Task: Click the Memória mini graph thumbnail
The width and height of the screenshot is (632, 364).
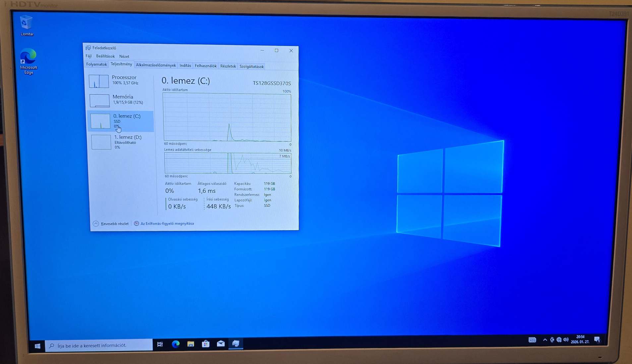Action: click(x=99, y=101)
